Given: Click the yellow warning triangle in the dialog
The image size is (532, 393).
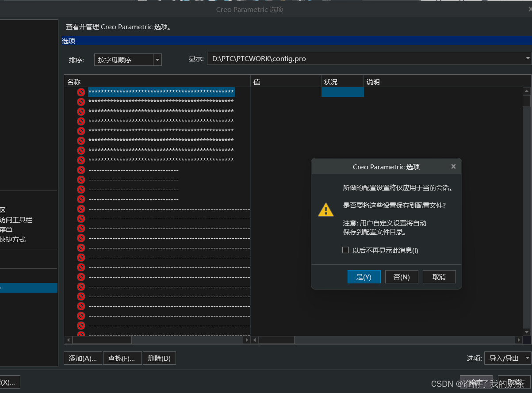Looking at the screenshot, I should tap(326, 210).
